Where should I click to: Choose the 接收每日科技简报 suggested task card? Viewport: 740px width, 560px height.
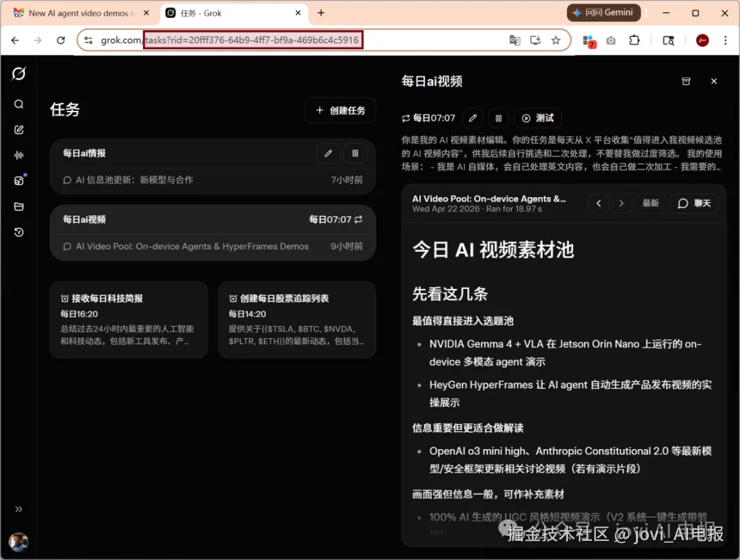(129, 320)
